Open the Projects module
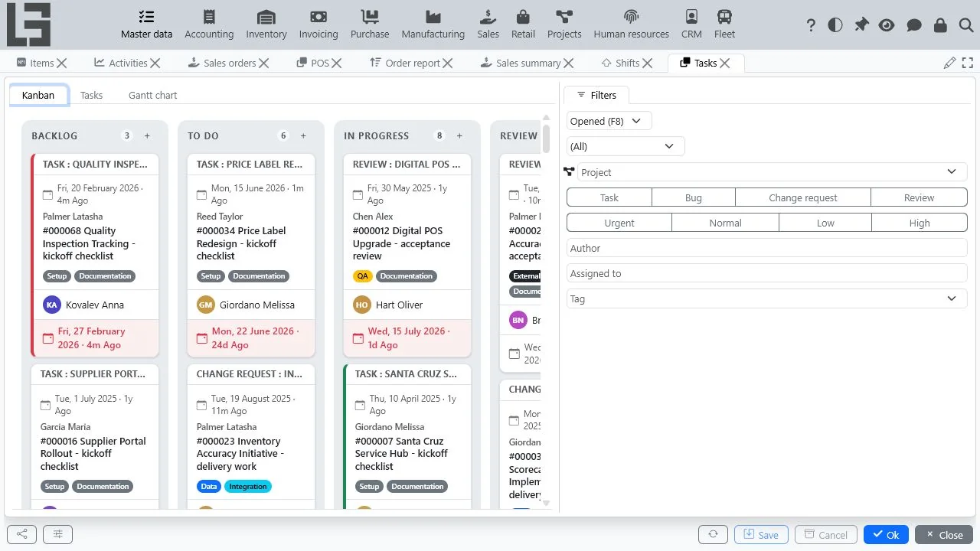 click(564, 24)
